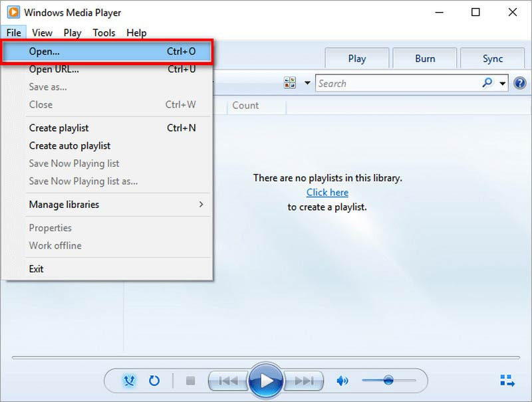Image resolution: width=532 pixels, height=402 pixels.
Task: Toggle repeat playback button
Action: coord(154,381)
